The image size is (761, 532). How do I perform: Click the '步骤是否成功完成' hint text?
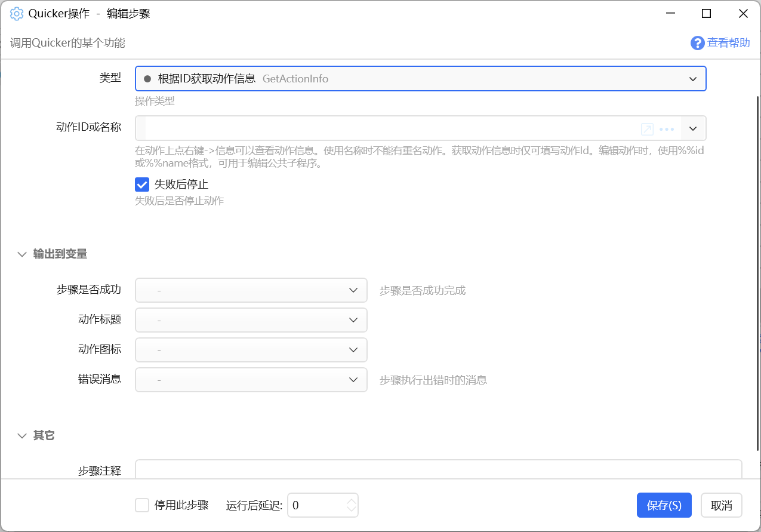(x=423, y=291)
